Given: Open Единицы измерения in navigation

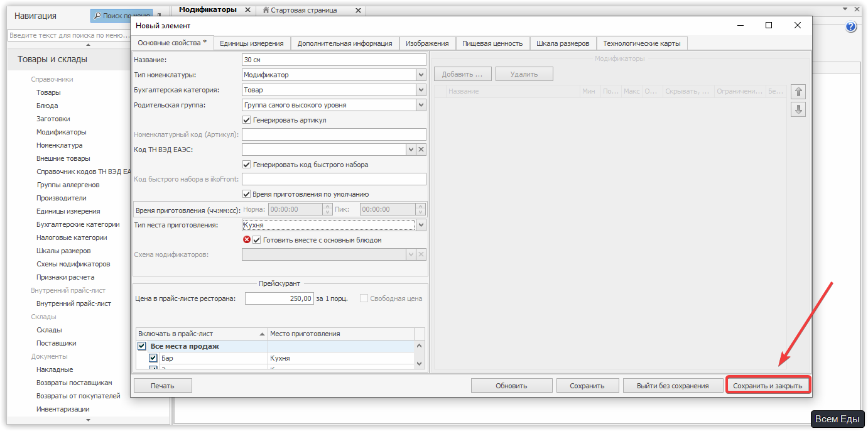Looking at the screenshot, I should [68, 211].
